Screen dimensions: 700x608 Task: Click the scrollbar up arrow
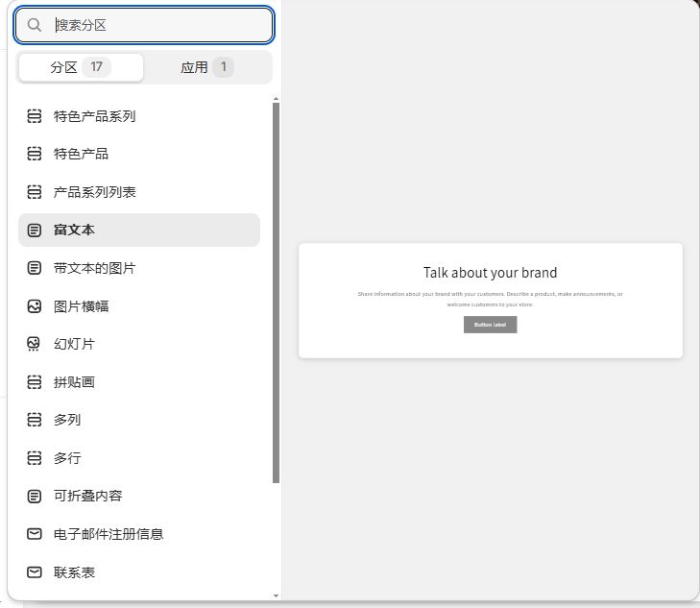pos(276,99)
